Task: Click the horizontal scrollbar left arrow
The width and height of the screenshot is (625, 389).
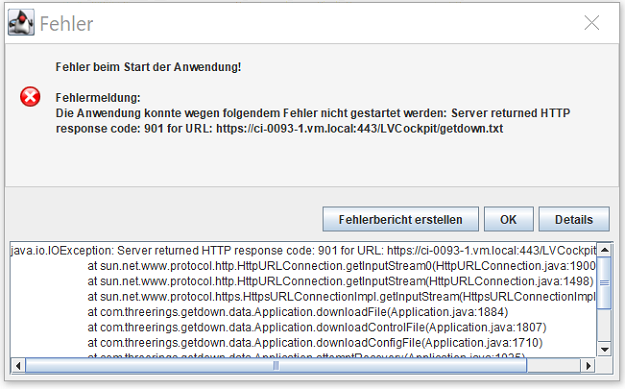Action: [x=18, y=365]
